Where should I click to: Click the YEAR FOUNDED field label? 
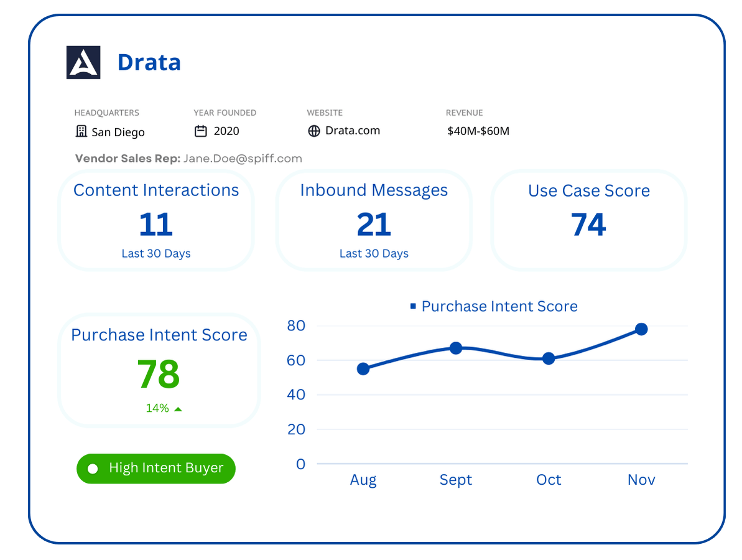225,113
